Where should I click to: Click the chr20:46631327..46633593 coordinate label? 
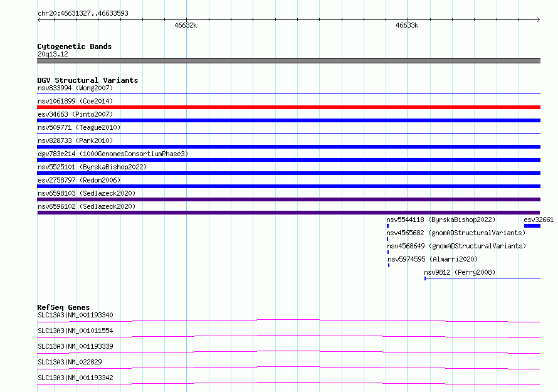pos(83,13)
